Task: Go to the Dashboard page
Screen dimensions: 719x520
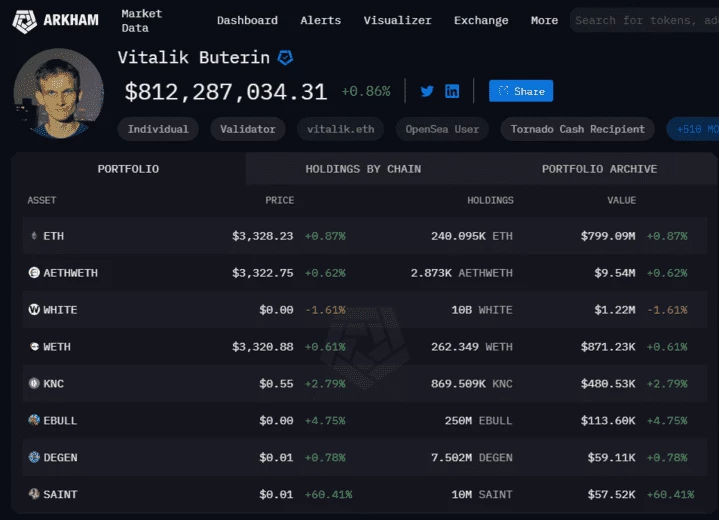Action: point(247,21)
